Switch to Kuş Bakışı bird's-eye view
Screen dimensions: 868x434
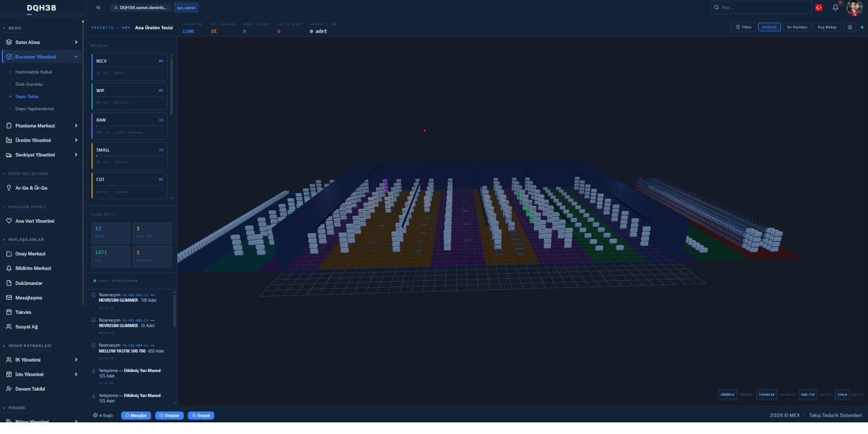click(827, 27)
